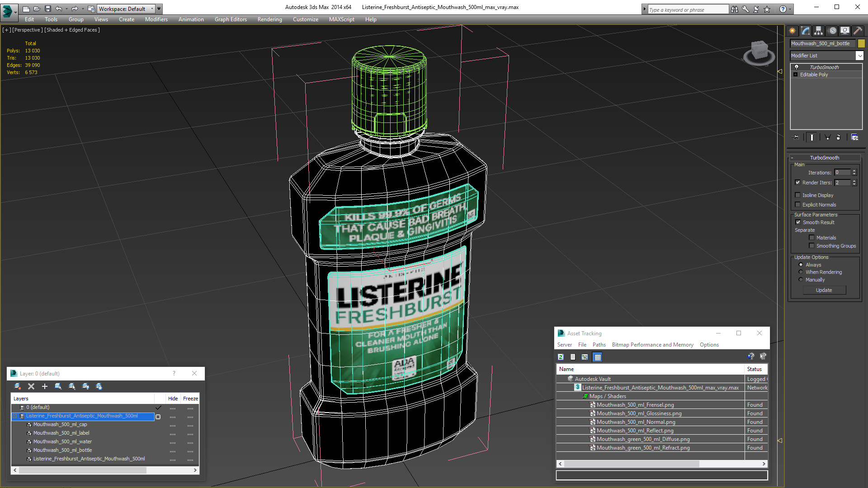
Task: Click the Undo arrow icon
Action: point(58,9)
